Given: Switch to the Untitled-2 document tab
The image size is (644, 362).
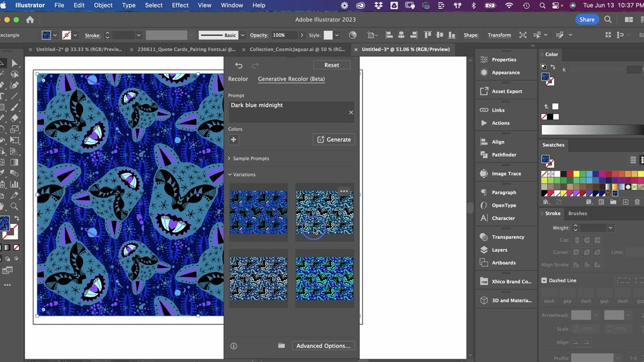Looking at the screenshot, I should click(79, 49).
